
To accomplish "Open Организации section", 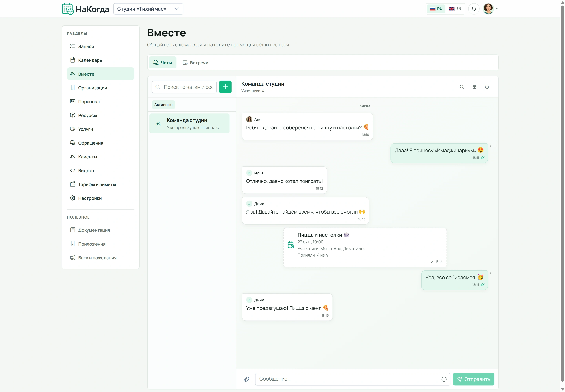I will point(101,88).
